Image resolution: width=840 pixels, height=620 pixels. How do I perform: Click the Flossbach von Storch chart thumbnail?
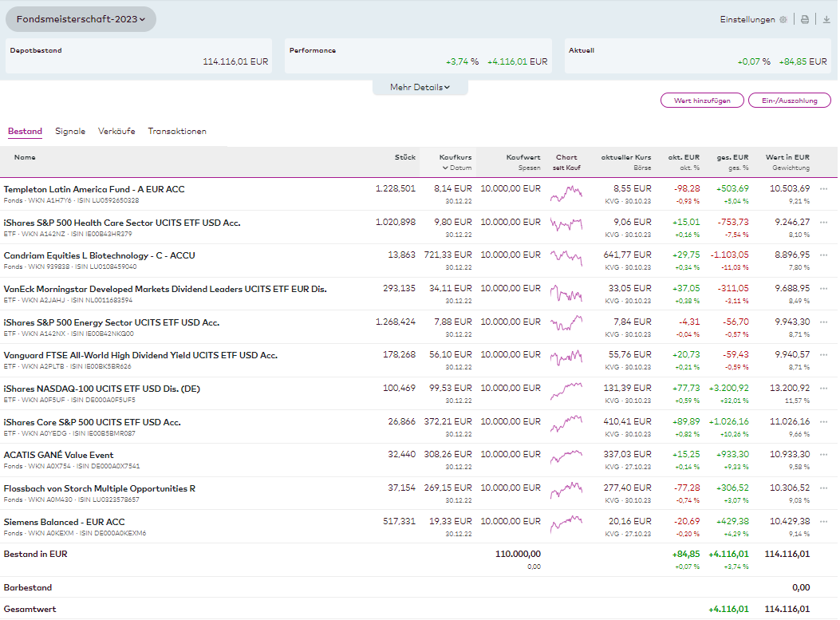(566, 488)
